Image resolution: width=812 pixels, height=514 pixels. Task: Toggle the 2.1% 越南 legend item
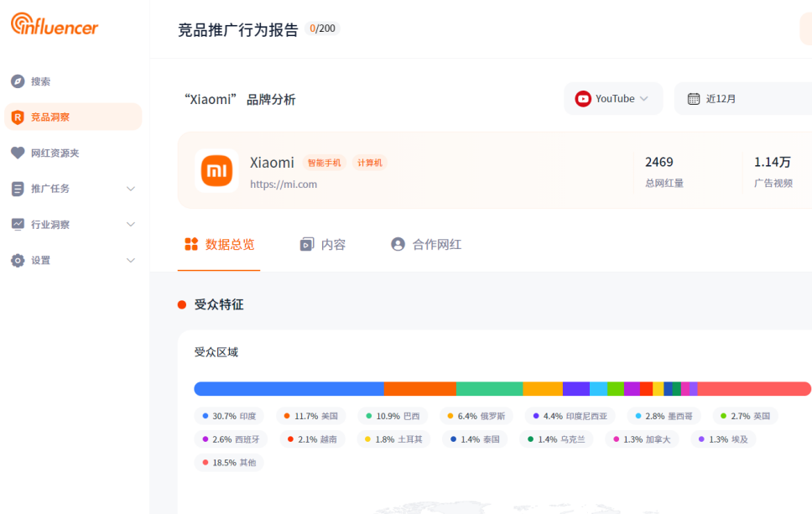(312, 439)
